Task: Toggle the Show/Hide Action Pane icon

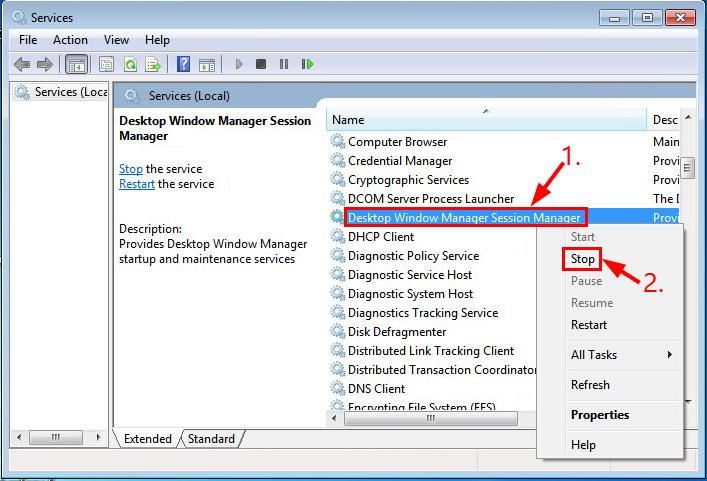Action: (207, 64)
